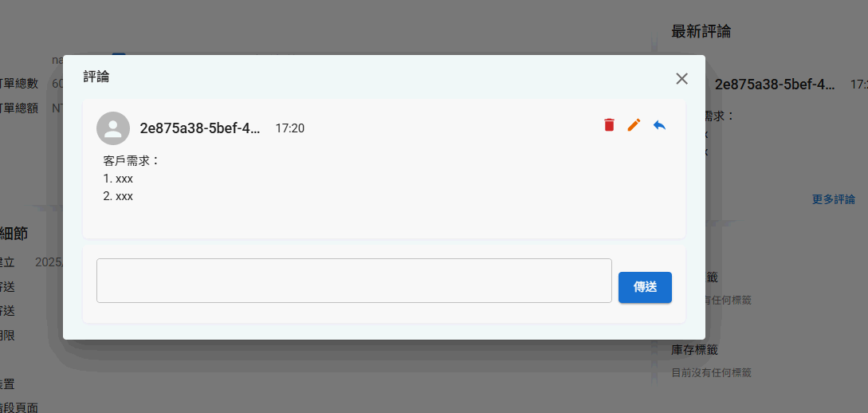Click the 細節 heading in the background page
Image resolution: width=868 pixels, height=413 pixels.
point(14,234)
